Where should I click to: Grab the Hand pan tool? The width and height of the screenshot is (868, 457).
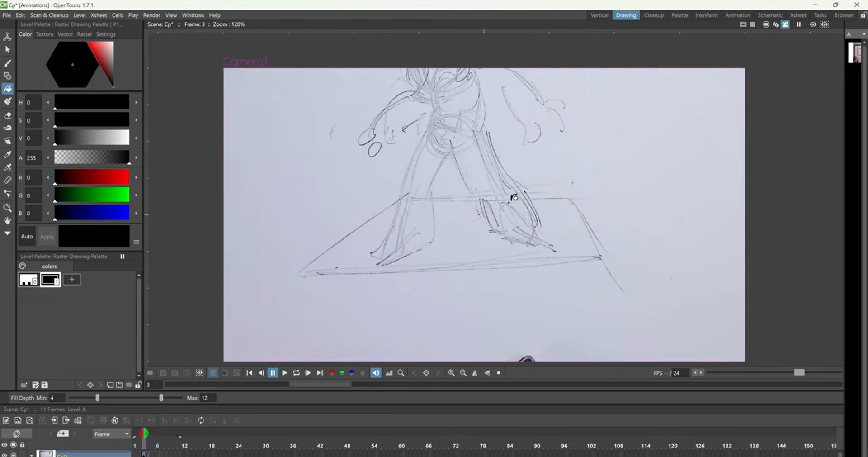pos(8,221)
